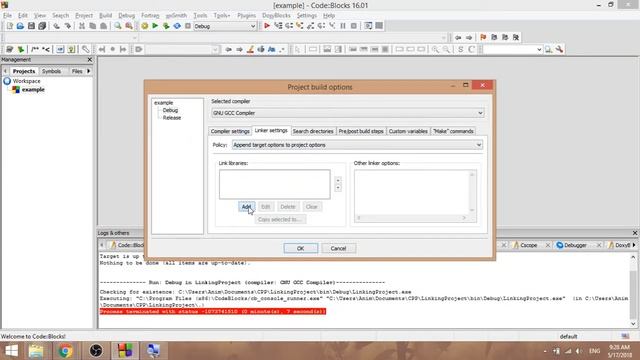Move library up with the arrow button
This screenshot has height=360, width=640.
338,180
